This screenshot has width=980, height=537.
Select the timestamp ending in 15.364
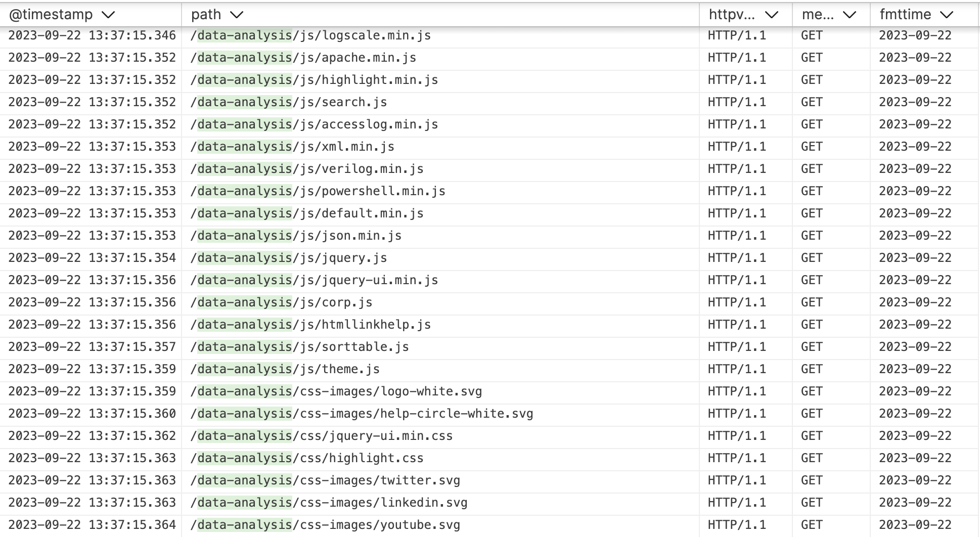(92, 525)
